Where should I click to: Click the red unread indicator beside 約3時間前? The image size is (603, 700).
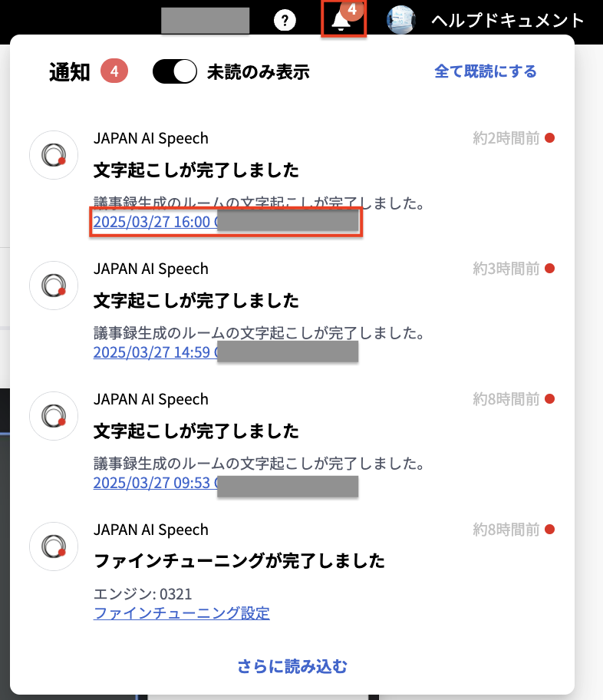coord(548,268)
